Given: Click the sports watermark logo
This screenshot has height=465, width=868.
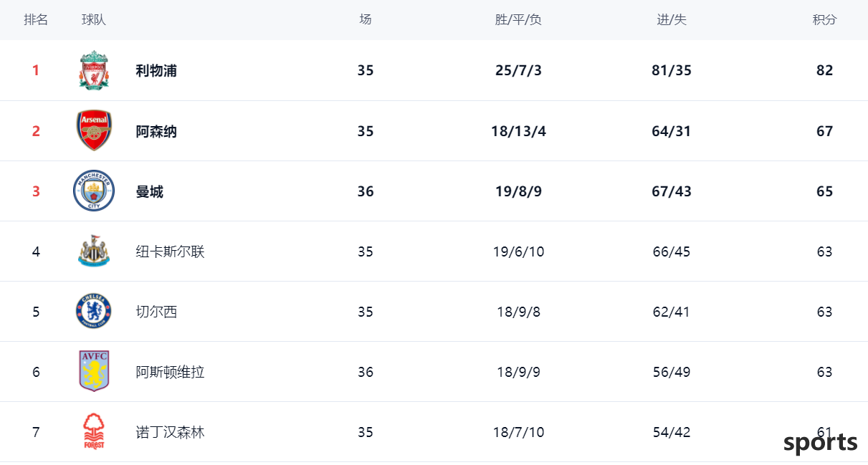Looking at the screenshot, I should (820, 443).
